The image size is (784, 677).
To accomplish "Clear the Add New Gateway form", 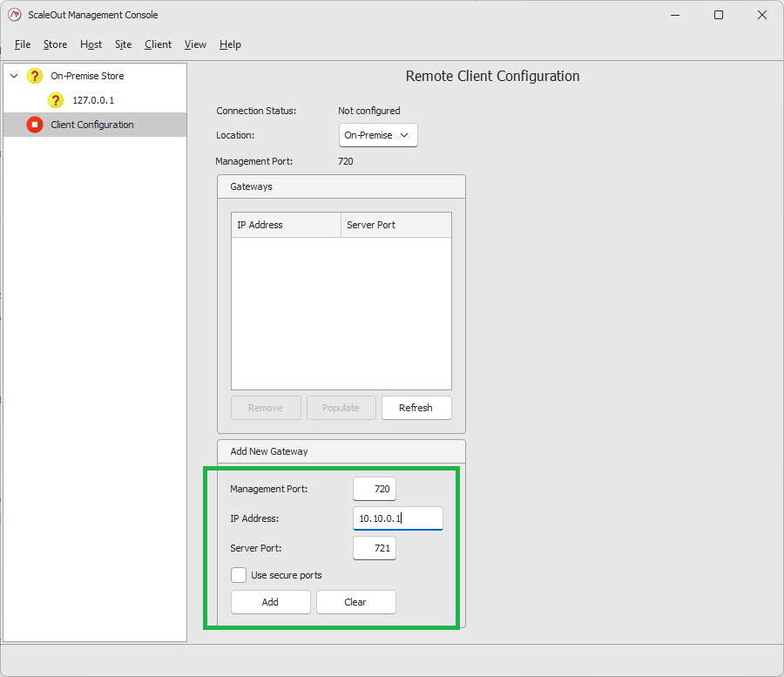I will click(x=355, y=602).
